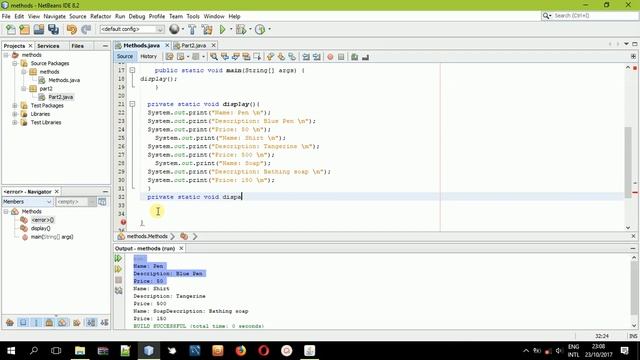This screenshot has width=640, height=360.
Task: Click the Open Project toolbar icon
Action: (x=39, y=29)
